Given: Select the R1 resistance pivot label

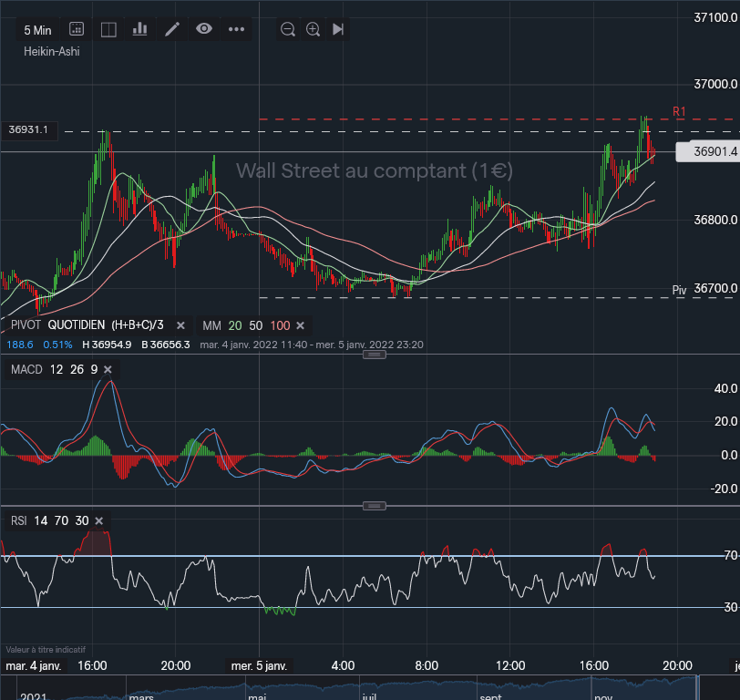Looking at the screenshot, I should pyautogui.click(x=679, y=111).
